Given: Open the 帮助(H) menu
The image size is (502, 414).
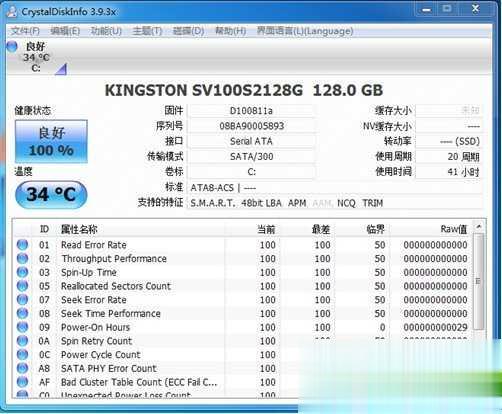Looking at the screenshot, I should click(x=230, y=31).
